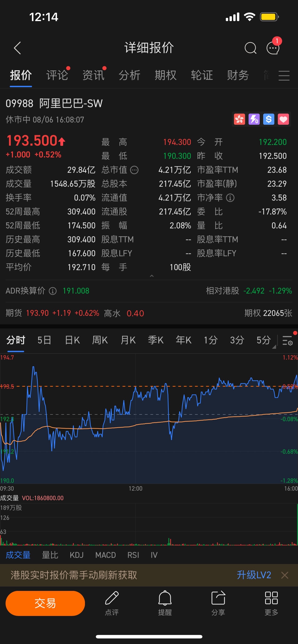The image size is (298, 644).
Task: Choose the IV indicator
Action: [x=154, y=555]
